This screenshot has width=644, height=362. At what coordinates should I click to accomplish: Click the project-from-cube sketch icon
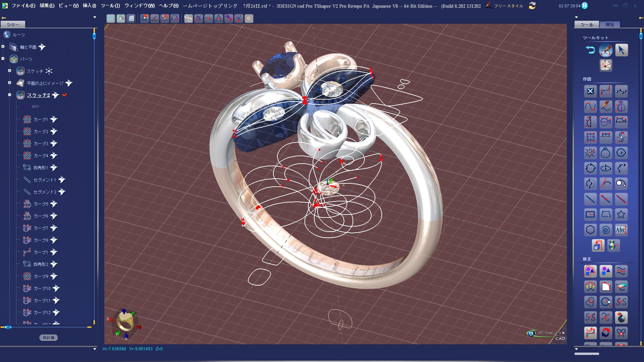[598, 245]
